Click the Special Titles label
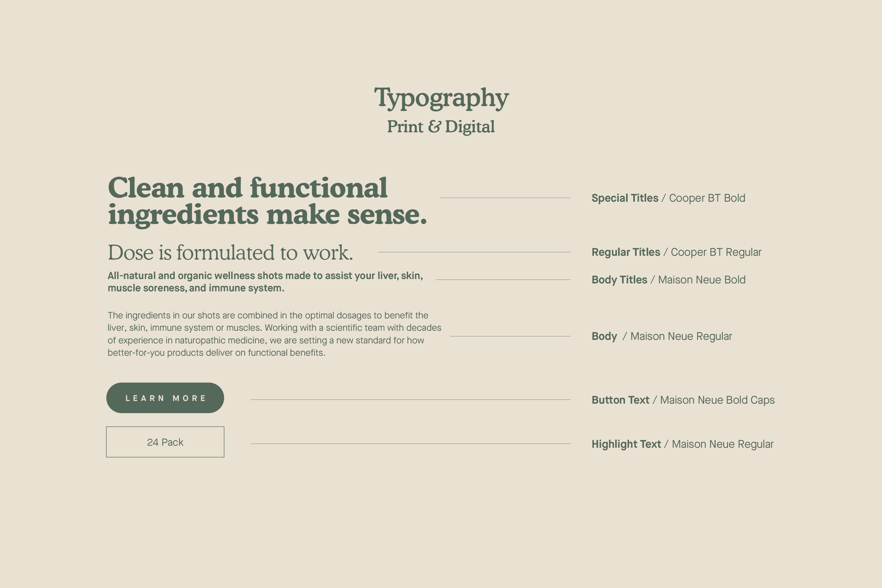The width and height of the screenshot is (882, 588). pyautogui.click(x=625, y=198)
